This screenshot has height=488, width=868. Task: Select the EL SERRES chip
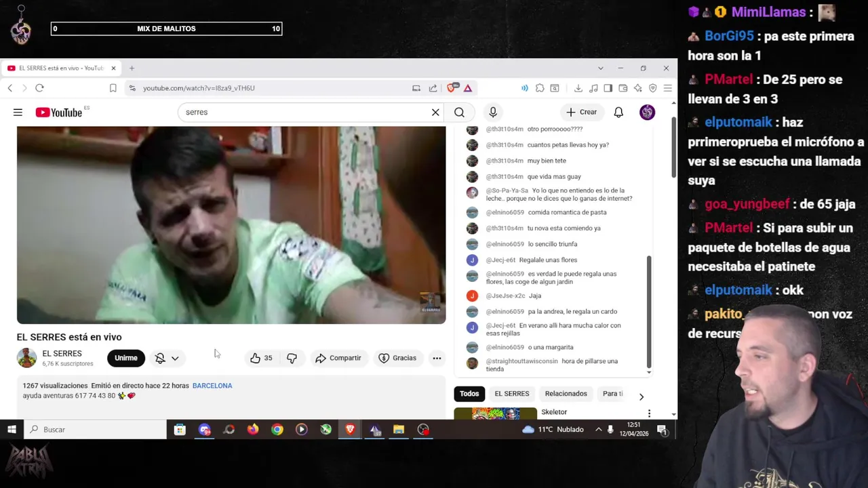pyautogui.click(x=512, y=394)
